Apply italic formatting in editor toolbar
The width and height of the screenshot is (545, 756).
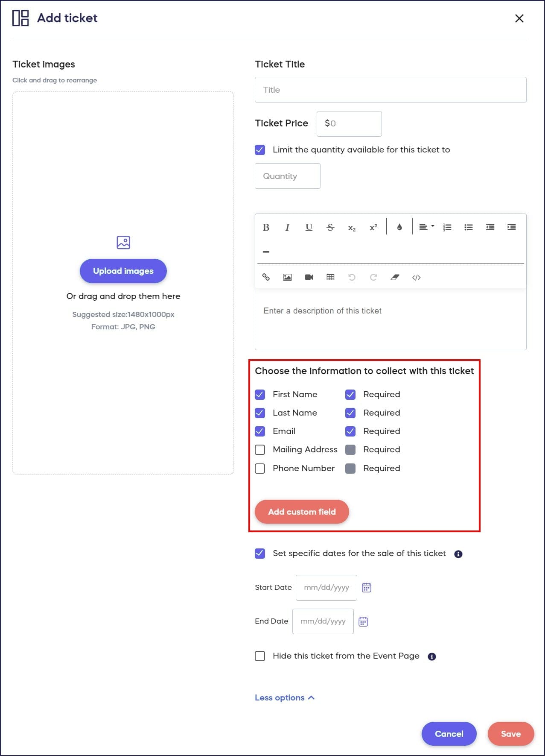287,227
